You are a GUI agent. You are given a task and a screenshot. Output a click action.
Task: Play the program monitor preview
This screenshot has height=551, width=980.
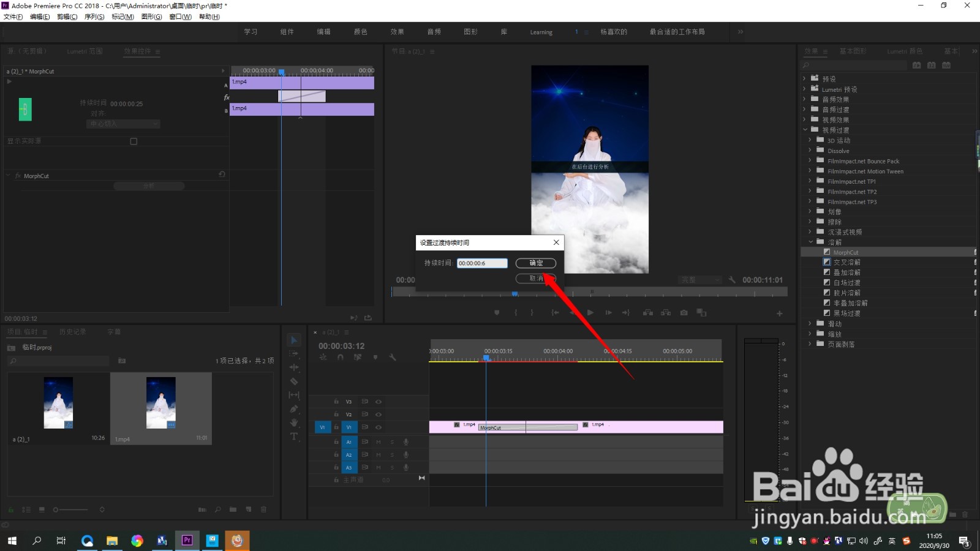coord(590,313)
